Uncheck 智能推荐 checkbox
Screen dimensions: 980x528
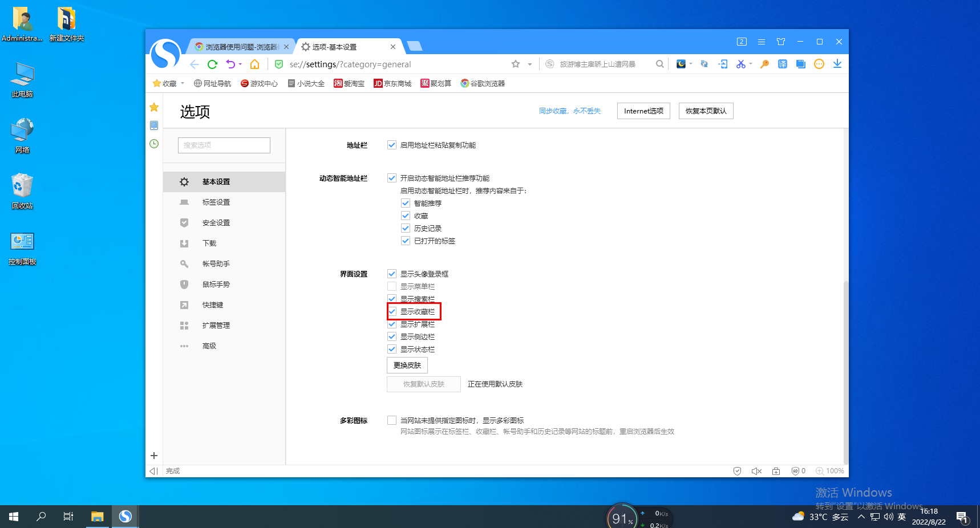406,203
